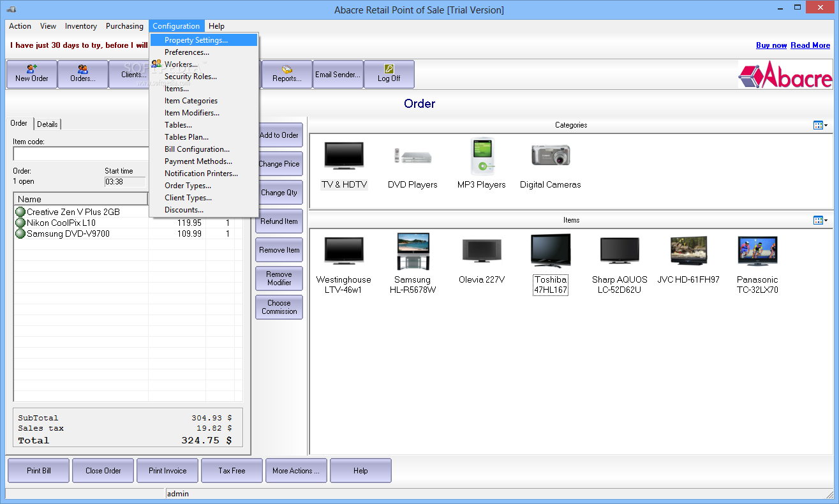Choose Items... in Configuration menu
839x504 pixels.
click(204, 89)
